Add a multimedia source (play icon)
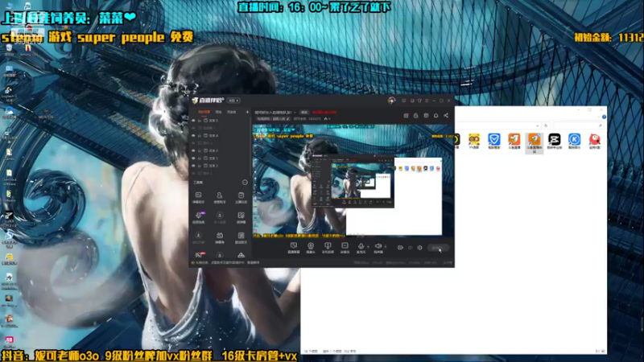The width and height of the screenshot is (644, 362). 345,247
